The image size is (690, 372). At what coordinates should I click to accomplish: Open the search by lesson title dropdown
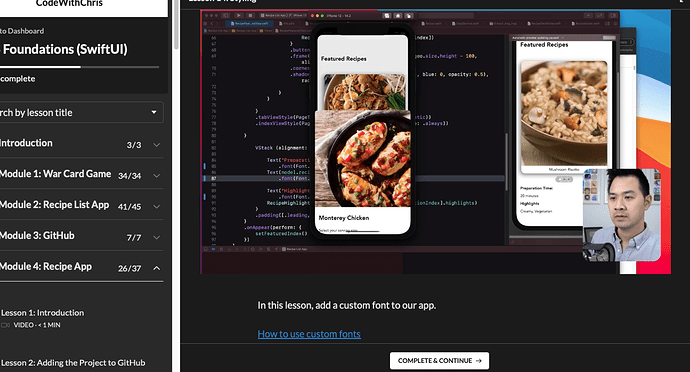[81, 112]
